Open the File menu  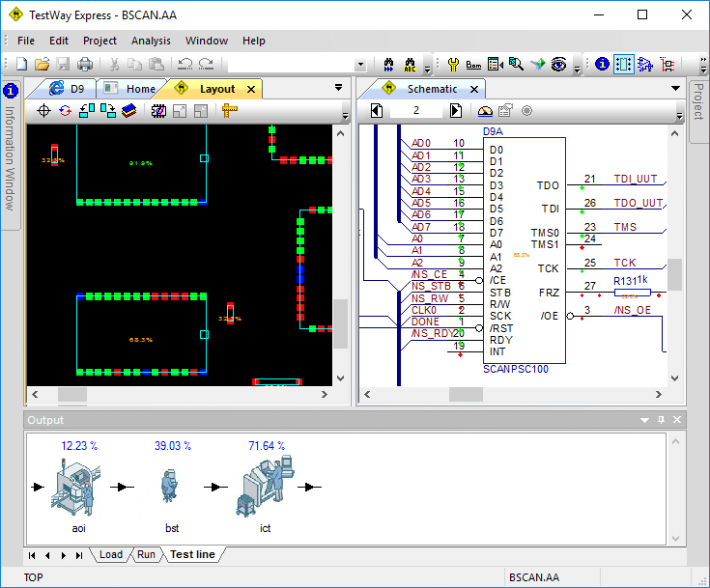click(26, 41)
